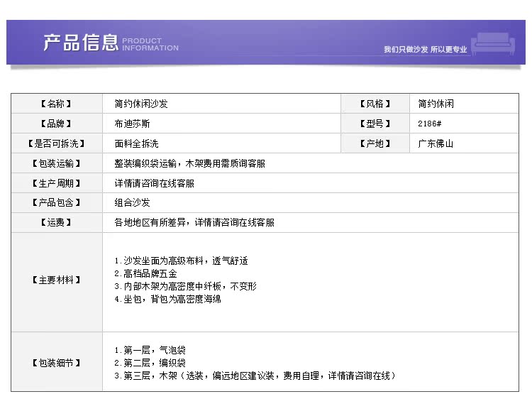
Task: Click the shipping text 各地地区有所差异
Action: tap(150, 222)
